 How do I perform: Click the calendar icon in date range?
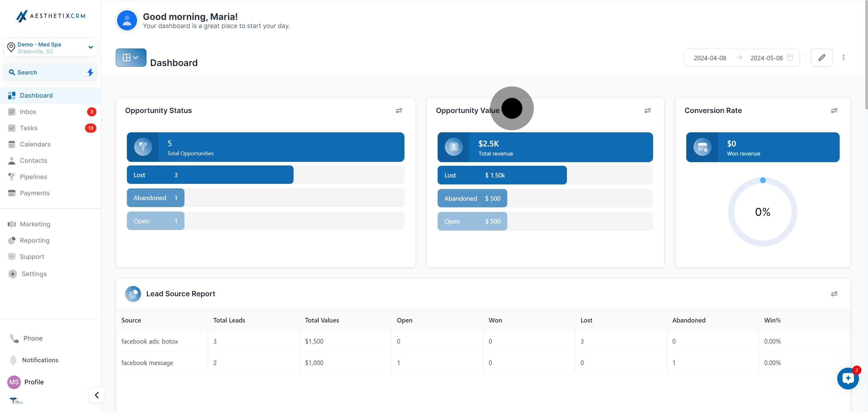coord(790,58)
